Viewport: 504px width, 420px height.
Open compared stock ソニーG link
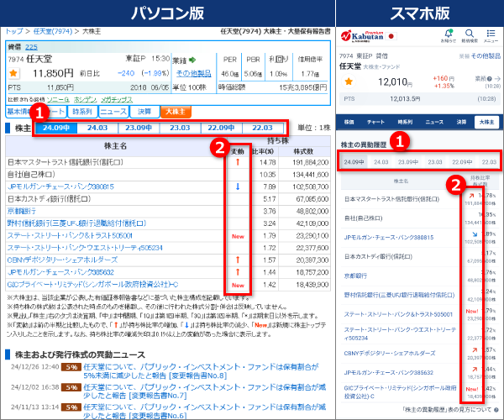[x=58, y=100]
